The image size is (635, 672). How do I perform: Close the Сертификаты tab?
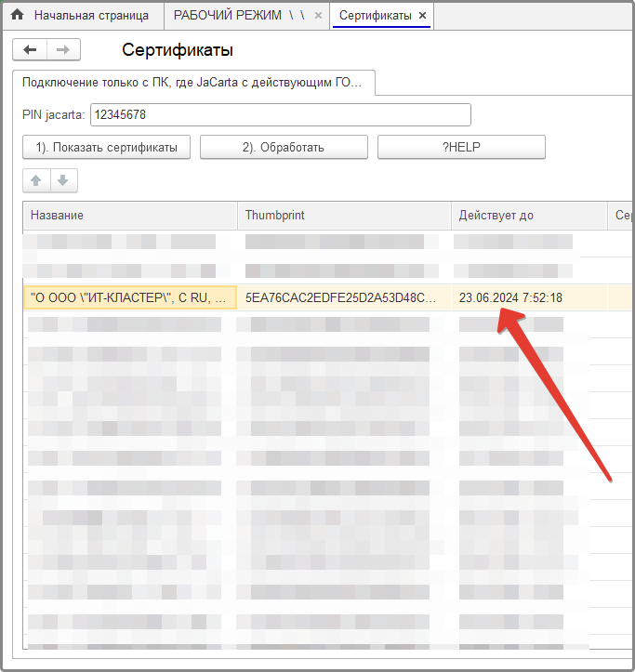click(x=422, y=16)
